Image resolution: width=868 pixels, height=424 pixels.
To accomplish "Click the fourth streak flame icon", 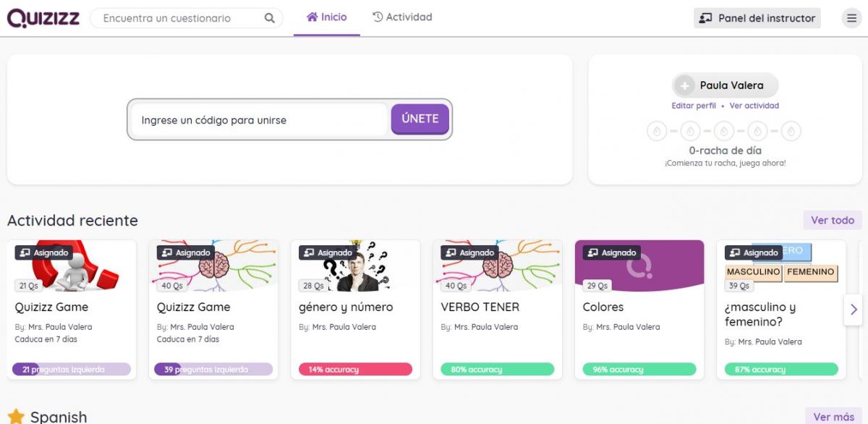I will [757, 131].
